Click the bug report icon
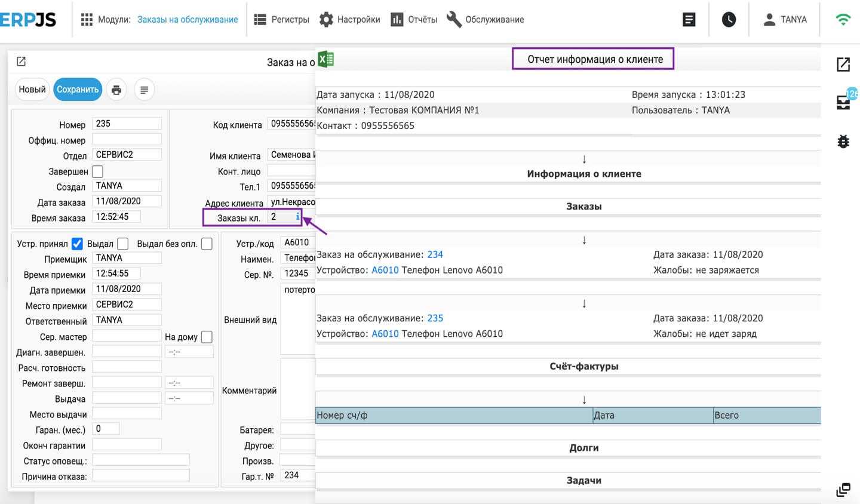This screenshot has height=504, width=860. click(843, 142)
